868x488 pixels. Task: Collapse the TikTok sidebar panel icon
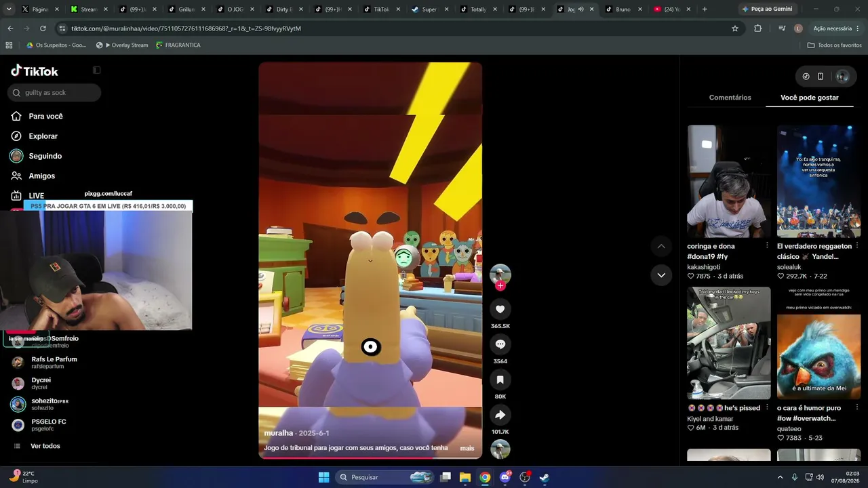(96, 70)
